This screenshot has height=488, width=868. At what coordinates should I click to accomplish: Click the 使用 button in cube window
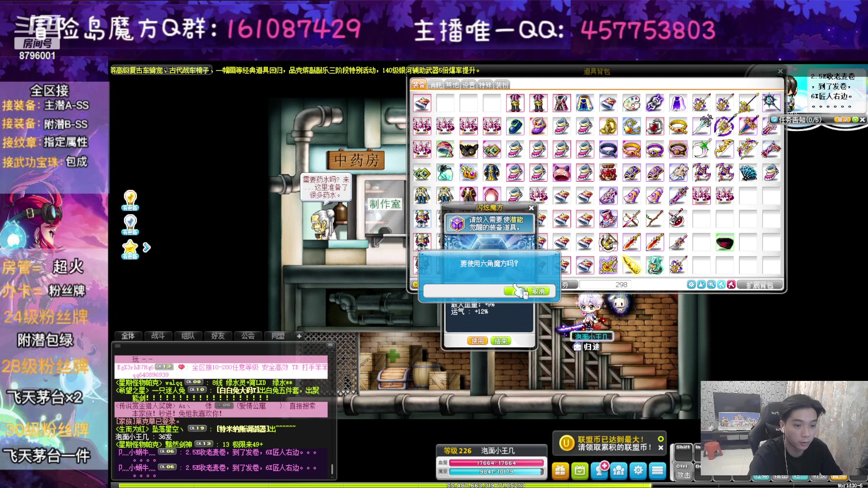click(x=478, y=341)
